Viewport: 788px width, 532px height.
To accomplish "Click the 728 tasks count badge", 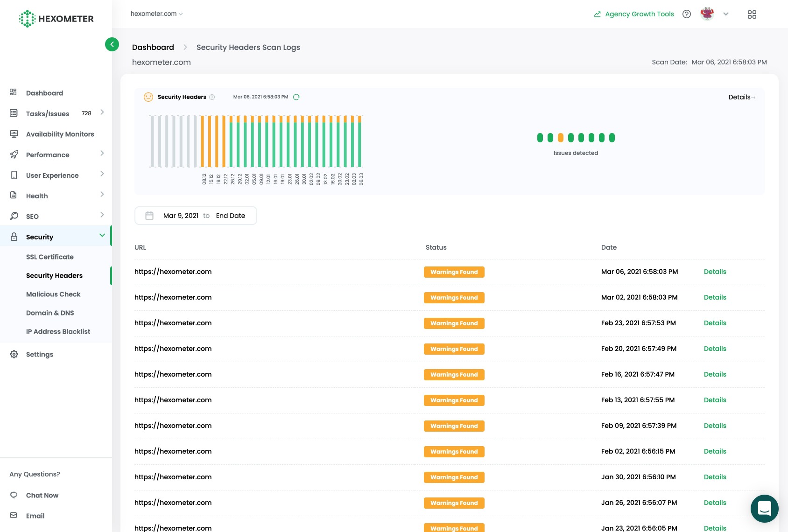I will [86, 113].
